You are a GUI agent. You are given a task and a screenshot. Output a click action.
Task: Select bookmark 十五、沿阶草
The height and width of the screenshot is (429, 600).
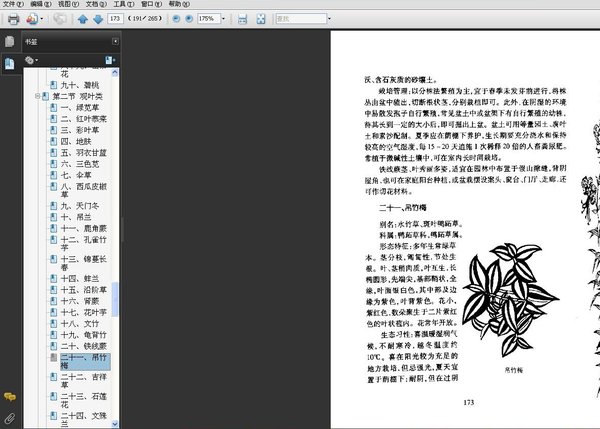pos(83,290)
